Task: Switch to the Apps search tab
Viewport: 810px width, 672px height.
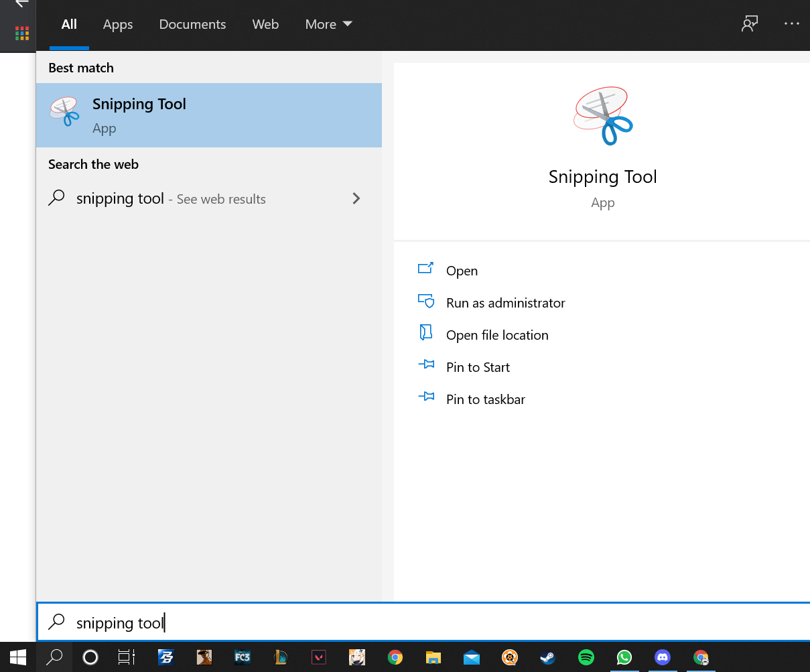Action: 118,25
